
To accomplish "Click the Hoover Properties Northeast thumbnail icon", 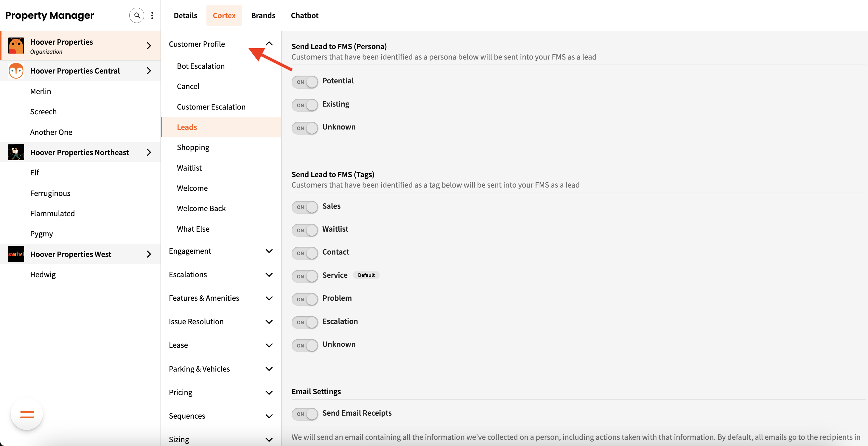I will pos(16,152).
